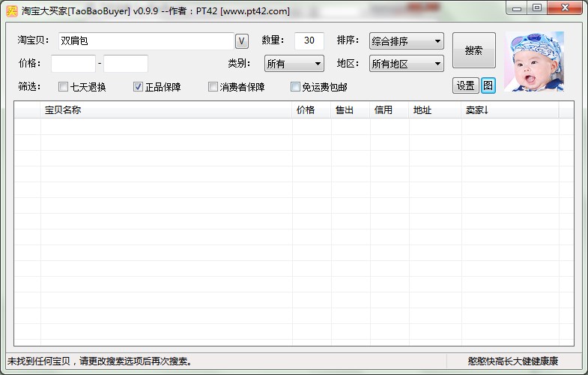Click the baby photo thumbnail
The width and height of the screenshot is (588, 375).
[x=534, y=61]
